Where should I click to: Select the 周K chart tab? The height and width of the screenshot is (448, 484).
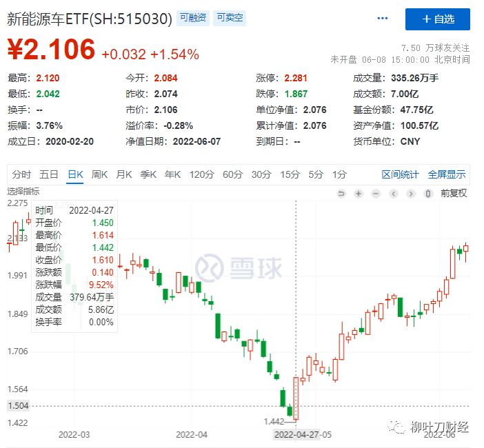point(99,174)
